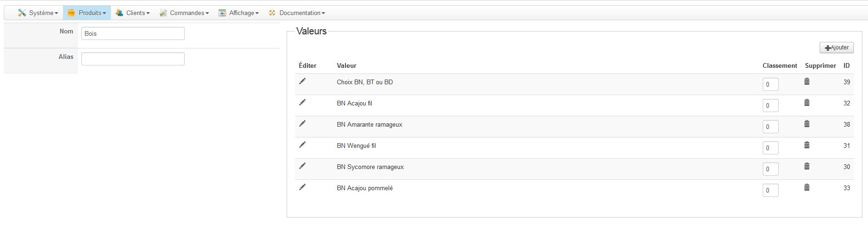
Task: Open the Système dropdown menu
Action: tap(38, 13)
